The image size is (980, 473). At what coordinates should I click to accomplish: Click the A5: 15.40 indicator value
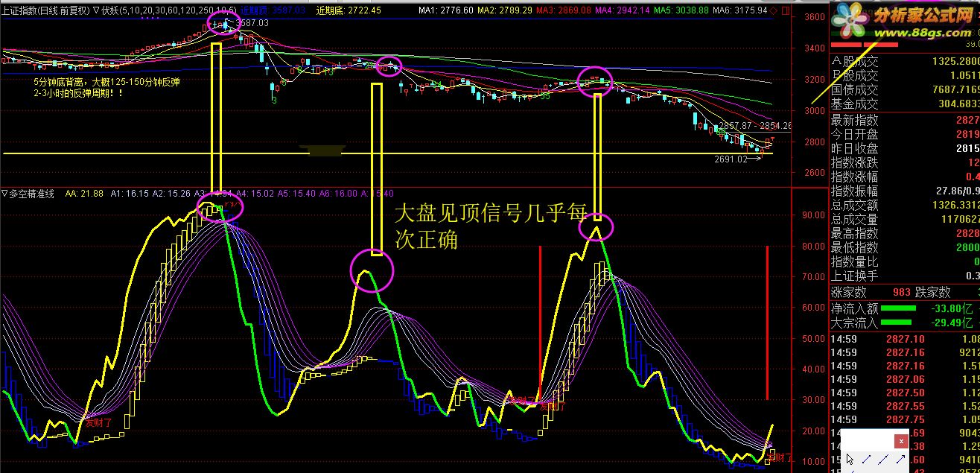(297, 194)
